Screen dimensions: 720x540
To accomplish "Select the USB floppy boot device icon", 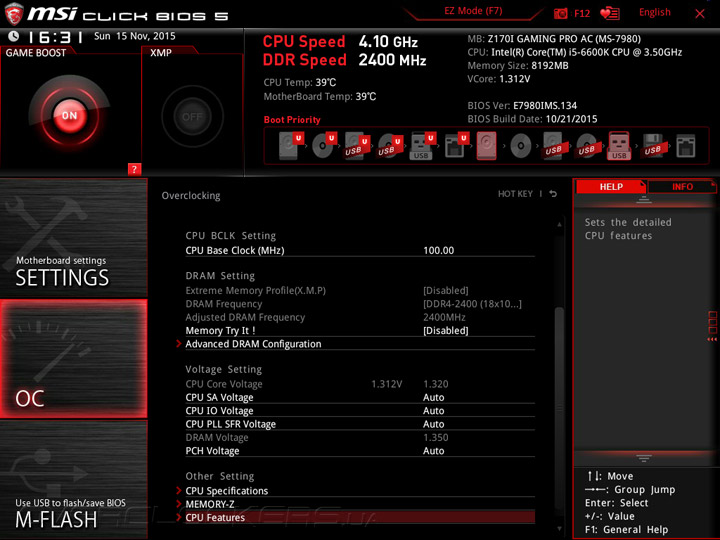I will click(653, 146).
